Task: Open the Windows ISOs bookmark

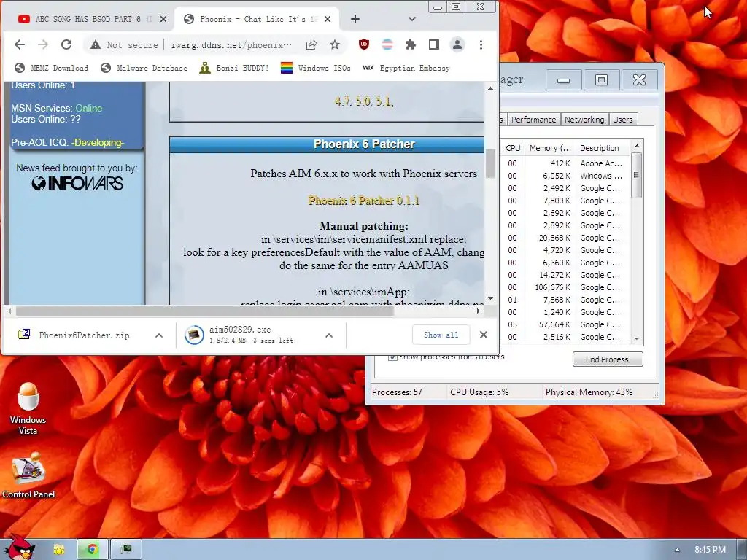Action: 316,68
